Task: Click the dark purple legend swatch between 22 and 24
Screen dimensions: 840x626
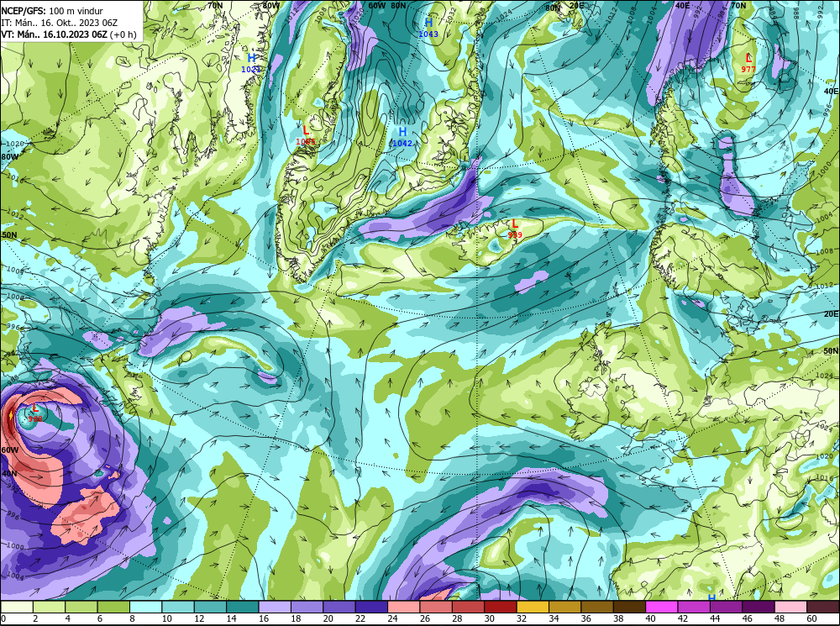Action: coord(371,607)
